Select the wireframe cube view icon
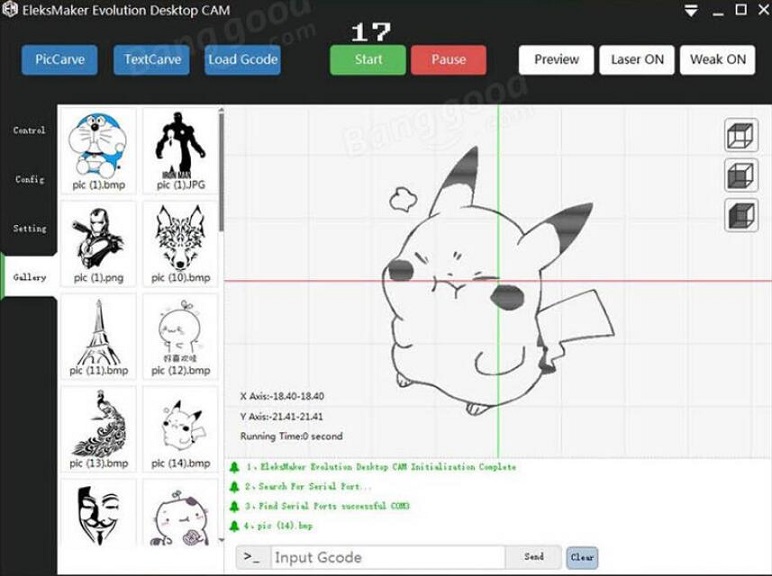This screenshot has width=772, height=576. pyautogui.click(x=740, y=135)
